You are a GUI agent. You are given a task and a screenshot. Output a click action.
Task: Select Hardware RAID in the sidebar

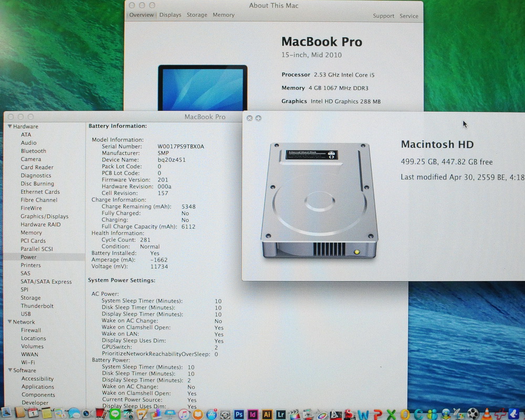pos(40,224)
